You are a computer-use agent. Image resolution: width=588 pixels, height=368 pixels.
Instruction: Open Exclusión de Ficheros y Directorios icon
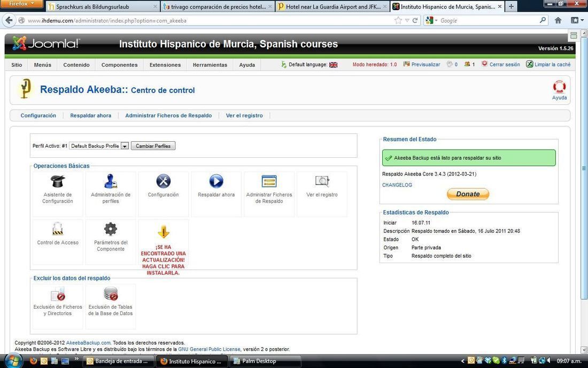[x=58, y=294]
